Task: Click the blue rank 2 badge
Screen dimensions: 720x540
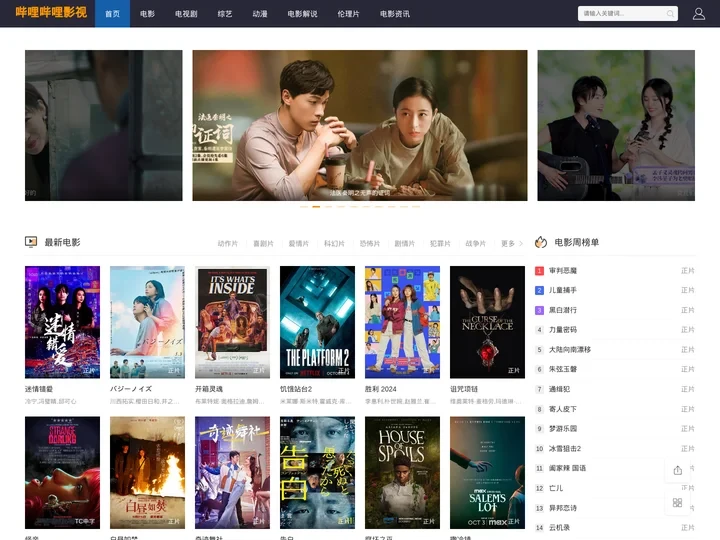Action: click(x=540, y=291)
